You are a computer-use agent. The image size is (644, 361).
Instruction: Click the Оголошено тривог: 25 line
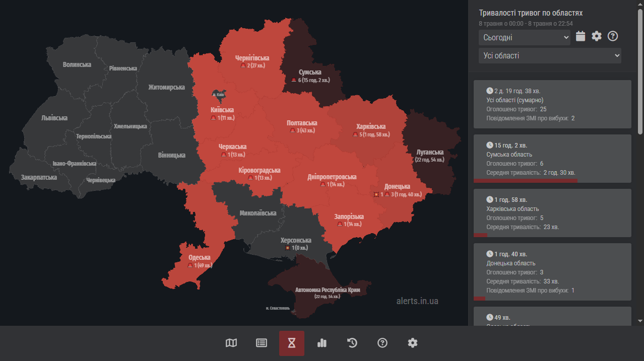pyautogui.click(x=517, y=109)
